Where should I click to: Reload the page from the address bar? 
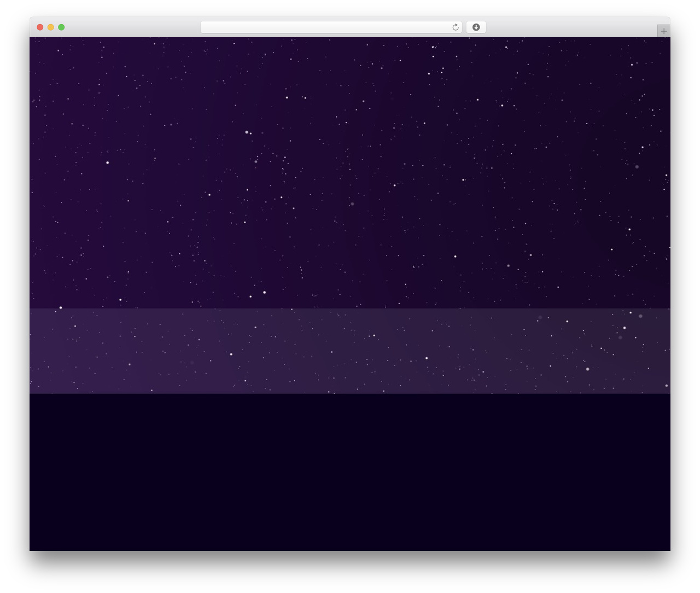coord(455,27)
